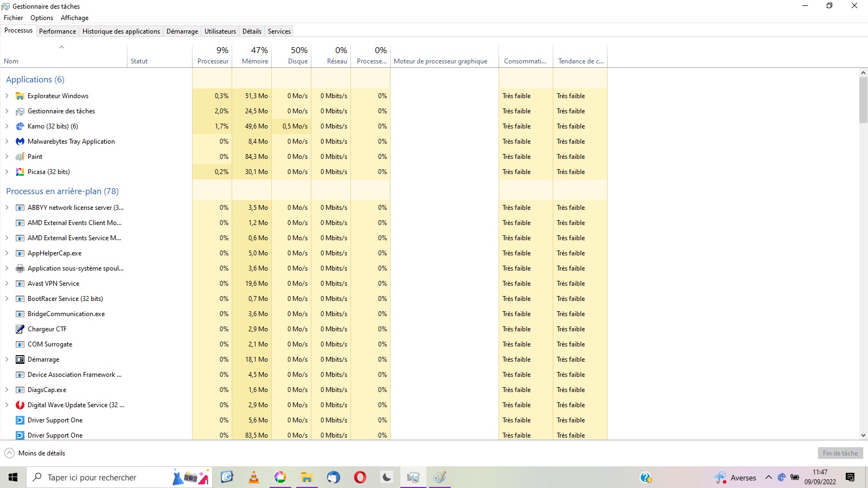This screenshot has width=868, height=488.
Task: Expand the Explorateur Windows process group
Action: [7, 96]
